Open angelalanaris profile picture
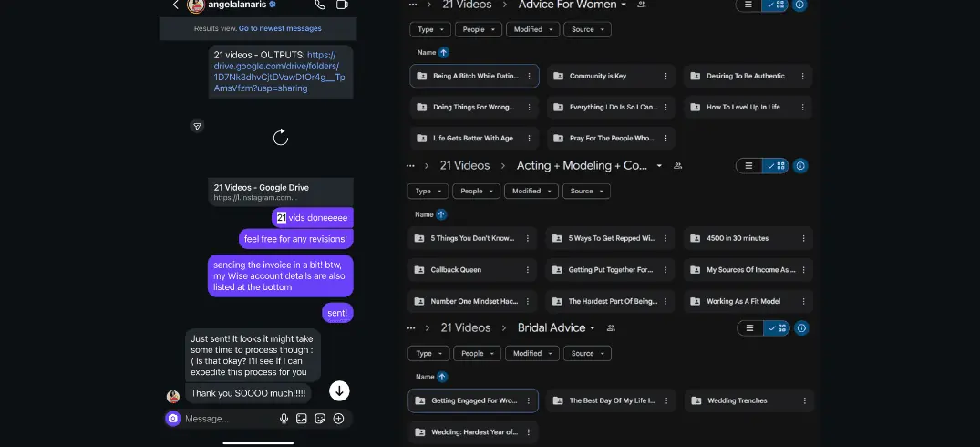This screenshot has height=447, width=980. [196, 5]
